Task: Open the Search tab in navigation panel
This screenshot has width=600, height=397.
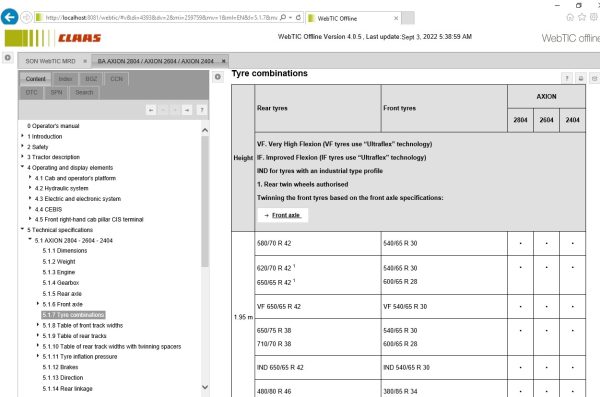Action: point(84,92)
